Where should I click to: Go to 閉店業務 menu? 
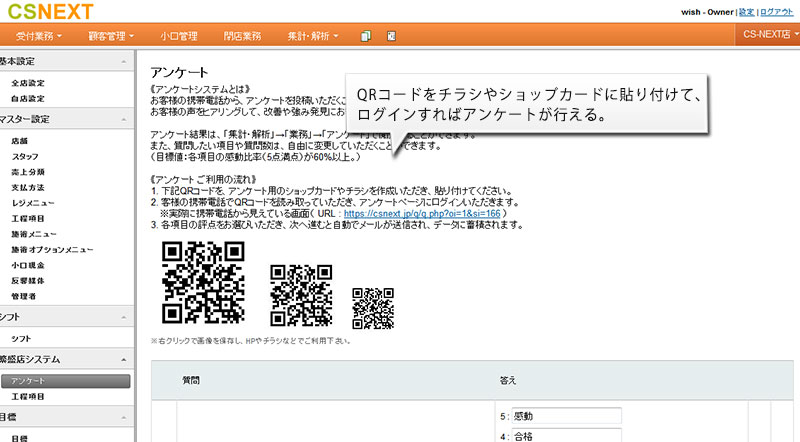242,36
